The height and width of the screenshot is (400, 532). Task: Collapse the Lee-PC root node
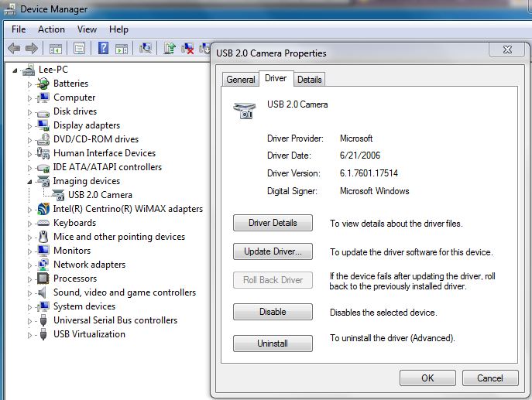click(15, 70)
